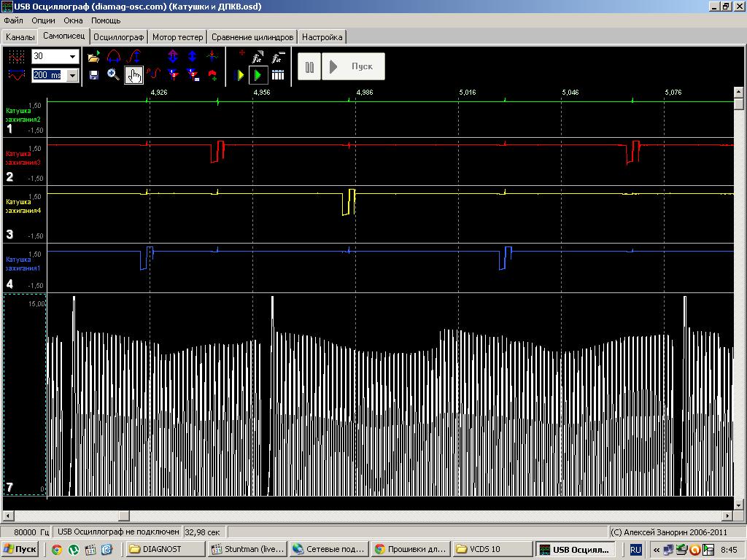The width and height of the screenshot is (747, 560).
Task: Click the floppy disk save icon
Action: pos(93,75)
